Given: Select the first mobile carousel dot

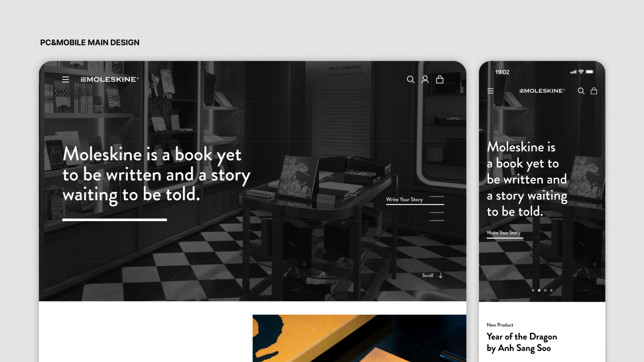Looking at the screenshot, I should pyautogui.click(x=533, y=290).
